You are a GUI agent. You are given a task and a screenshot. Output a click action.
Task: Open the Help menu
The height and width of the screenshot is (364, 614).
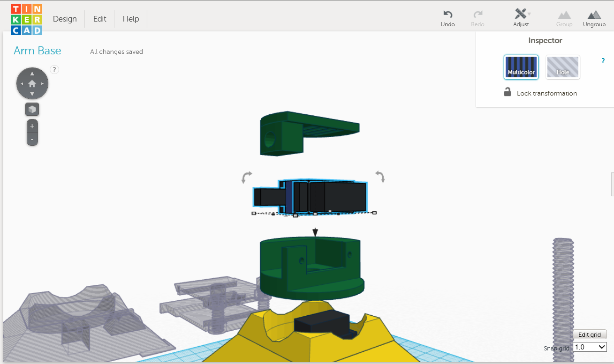point(131,19)
